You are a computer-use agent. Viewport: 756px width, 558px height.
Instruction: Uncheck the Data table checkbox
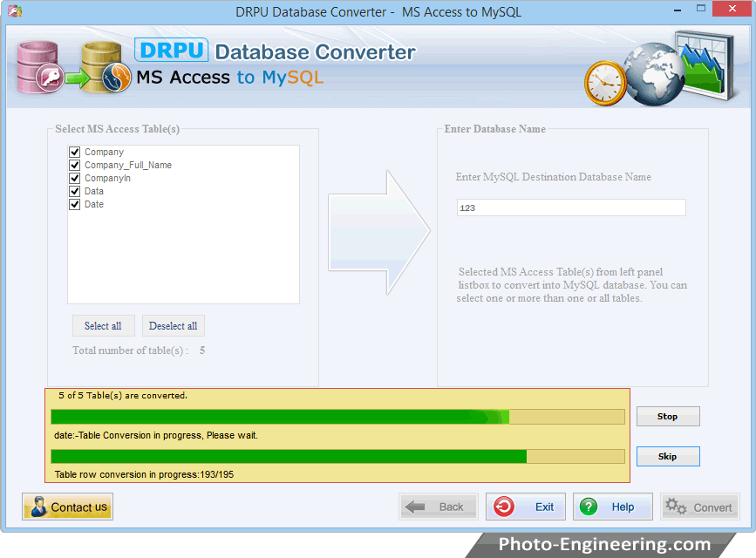tap(74, 191)
